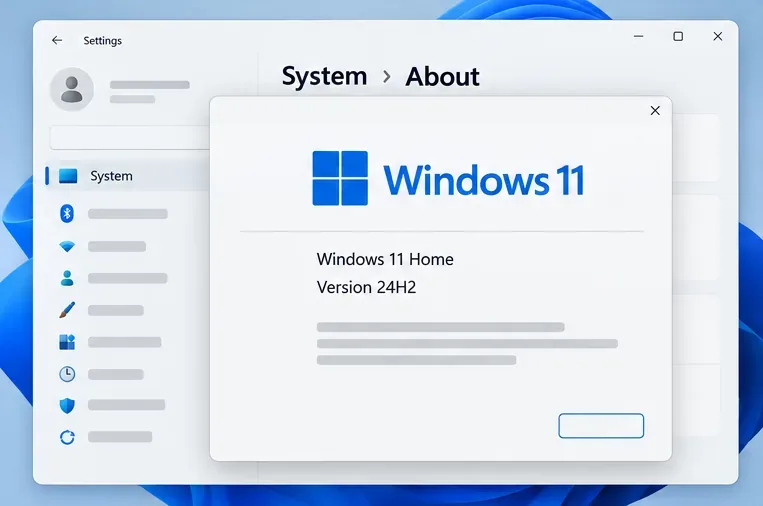Viewport: 763px width, 506px height.
Task: Open the Bluetooth sidebar icon
Action: [67, 214]
